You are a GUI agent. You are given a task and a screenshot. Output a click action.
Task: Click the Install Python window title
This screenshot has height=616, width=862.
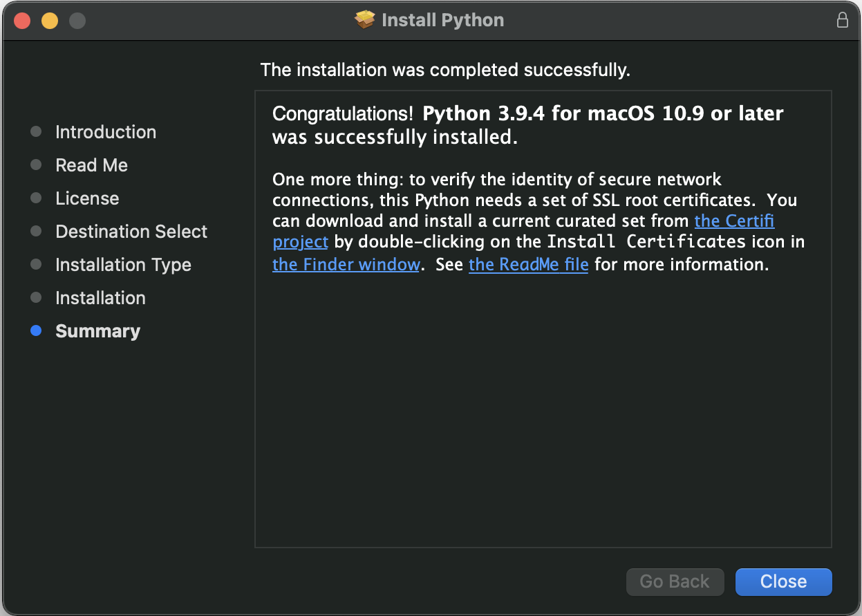(x=442, y=20)
